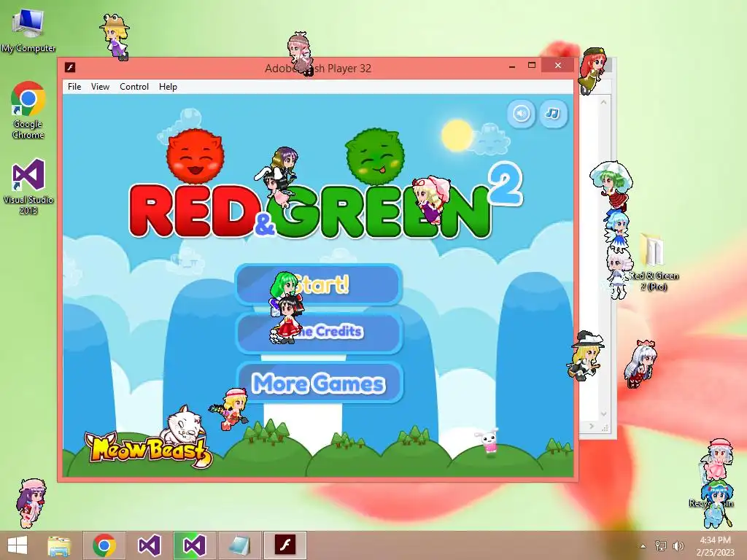Open File Explorer from the taskbar
The height and width of the screenshot is (560, 747).
click(59, 545)
